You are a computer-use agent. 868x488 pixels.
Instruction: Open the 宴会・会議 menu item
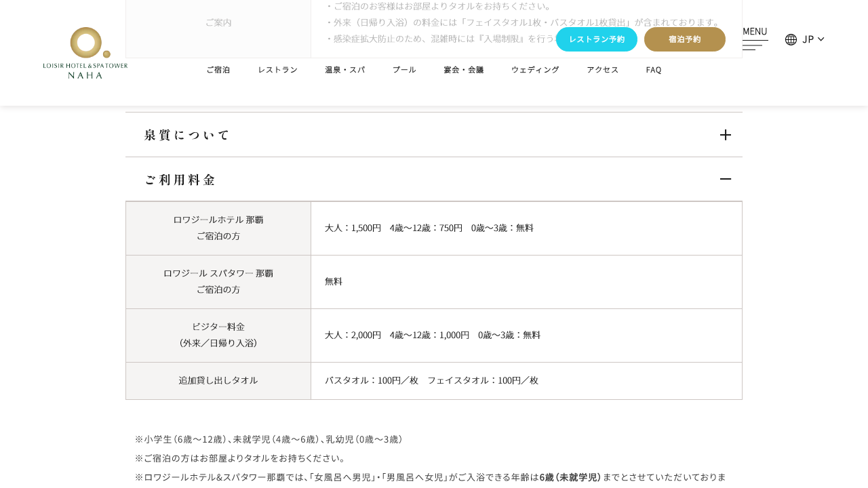click(x=464, y=70)
